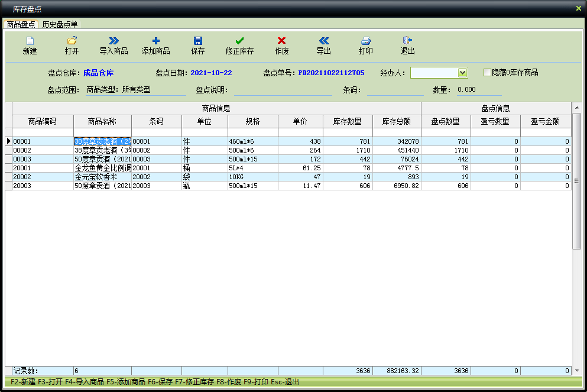Click the 库存数量 column header
587x392 pixels.
click(348, 121)
